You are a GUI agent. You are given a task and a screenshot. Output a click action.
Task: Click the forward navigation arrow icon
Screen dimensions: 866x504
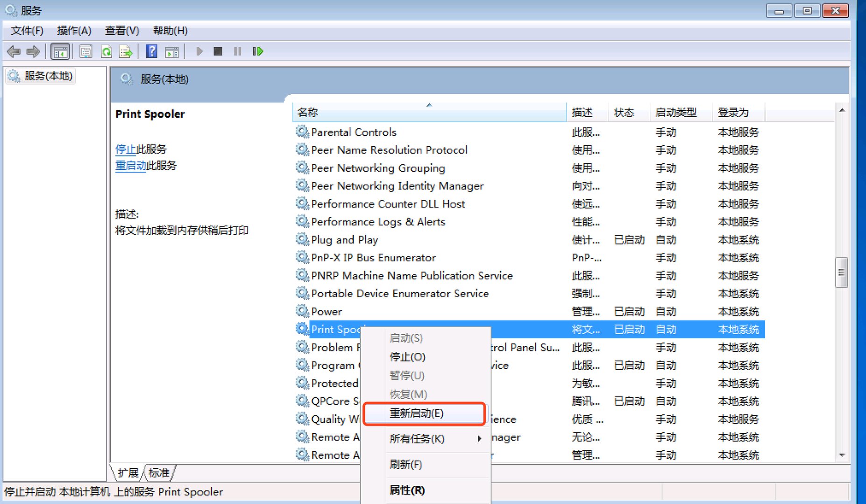tap(33, 51)
